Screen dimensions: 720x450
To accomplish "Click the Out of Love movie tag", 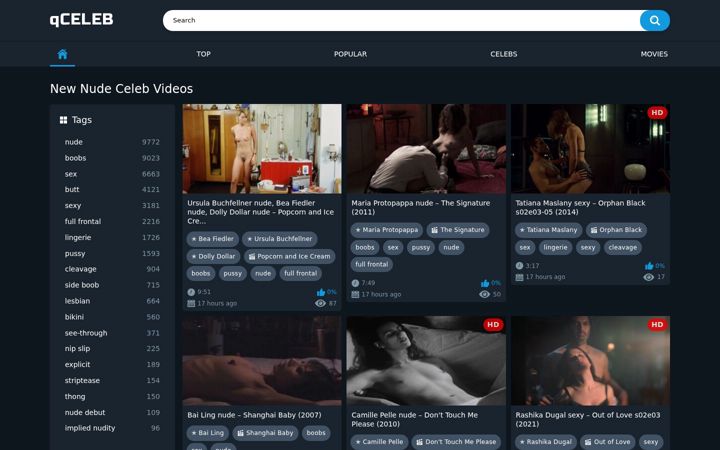I will point(608,442).
